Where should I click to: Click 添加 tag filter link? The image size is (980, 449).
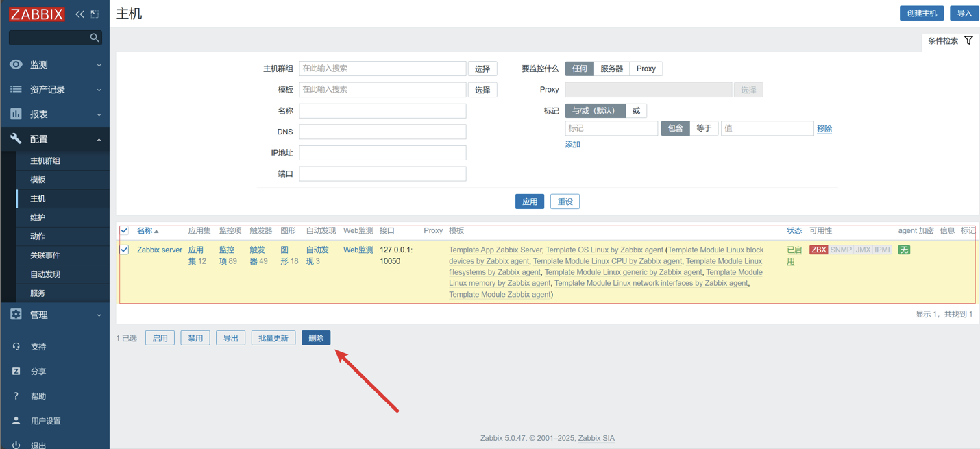click(573, 145)
